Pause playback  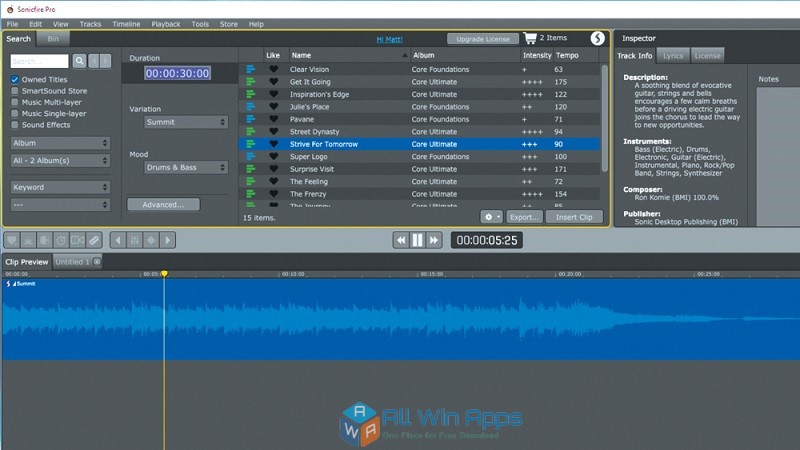tap(417, 240)
